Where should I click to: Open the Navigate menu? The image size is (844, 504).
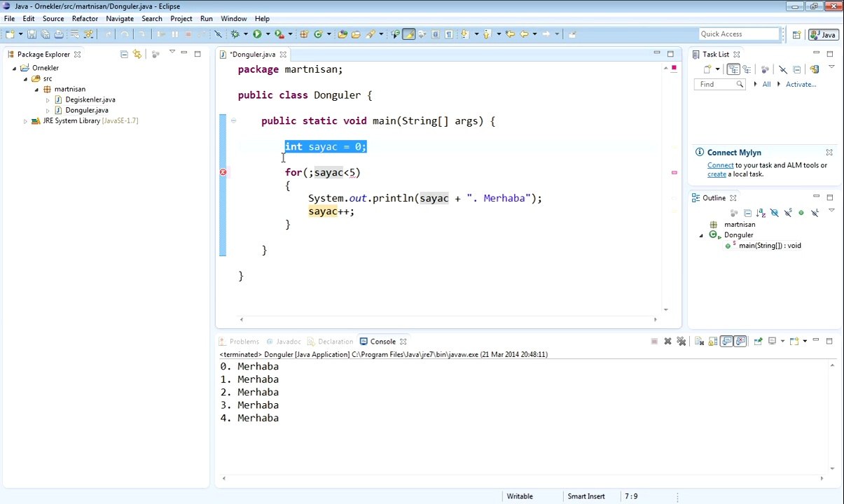[120, 19]
